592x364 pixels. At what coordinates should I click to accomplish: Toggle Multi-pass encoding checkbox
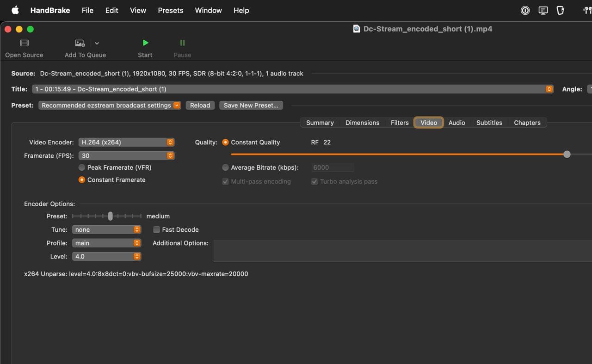tap(226, 181)
